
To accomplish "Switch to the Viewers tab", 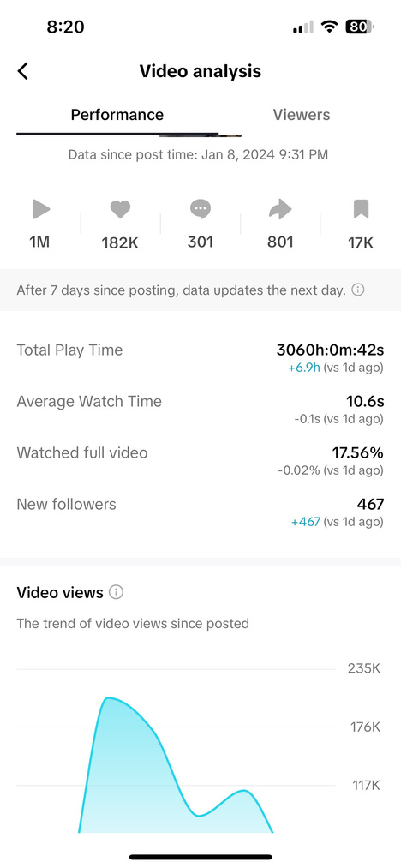I will point(302,115).
